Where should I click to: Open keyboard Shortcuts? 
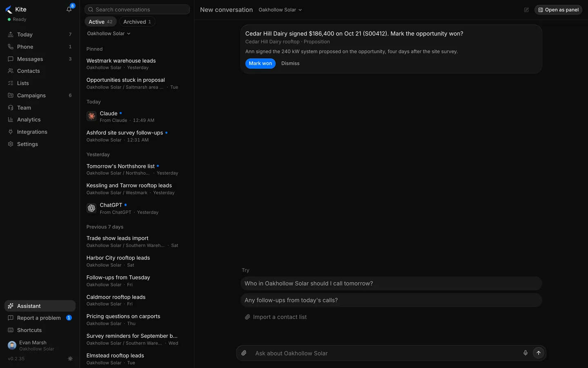point(40,330)
